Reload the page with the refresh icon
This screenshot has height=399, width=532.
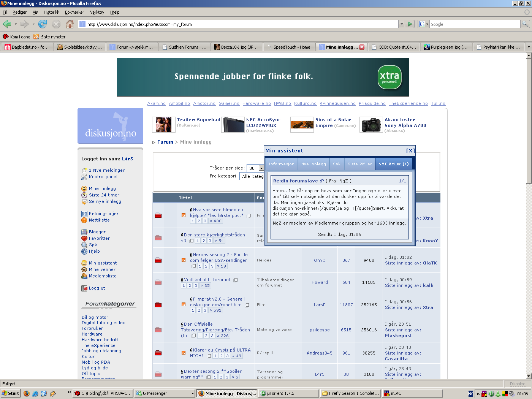point(43,24)
